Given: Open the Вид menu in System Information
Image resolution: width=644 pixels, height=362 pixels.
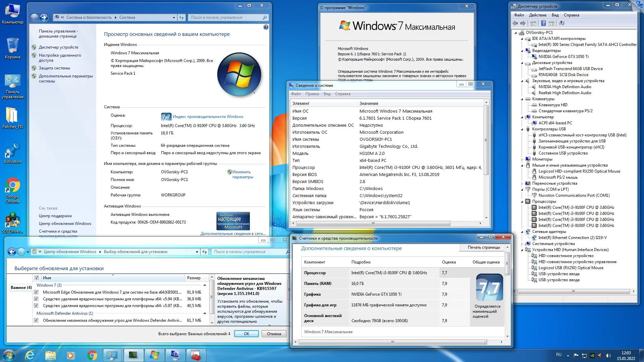Looking at the screenshot, I should tap(327, 94).
